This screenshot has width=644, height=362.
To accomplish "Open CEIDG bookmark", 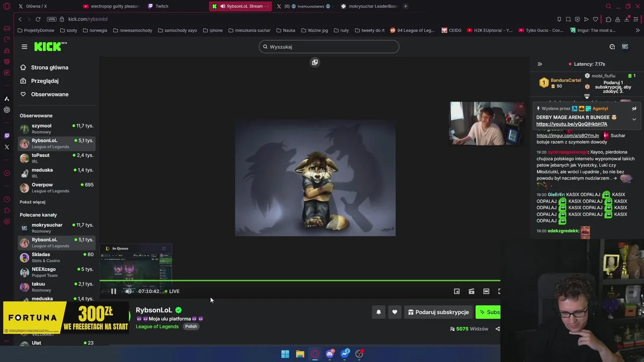I will [451, 30].
